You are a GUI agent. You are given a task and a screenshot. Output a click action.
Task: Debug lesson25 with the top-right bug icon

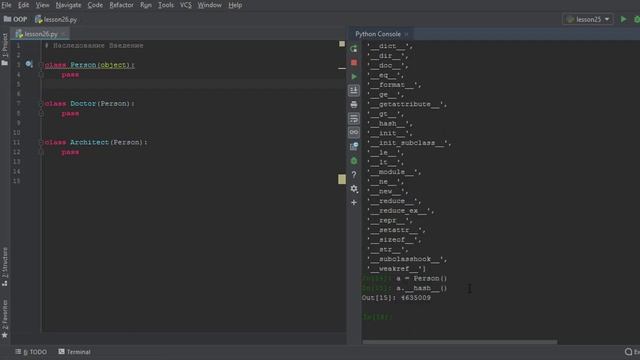[636, 19]
